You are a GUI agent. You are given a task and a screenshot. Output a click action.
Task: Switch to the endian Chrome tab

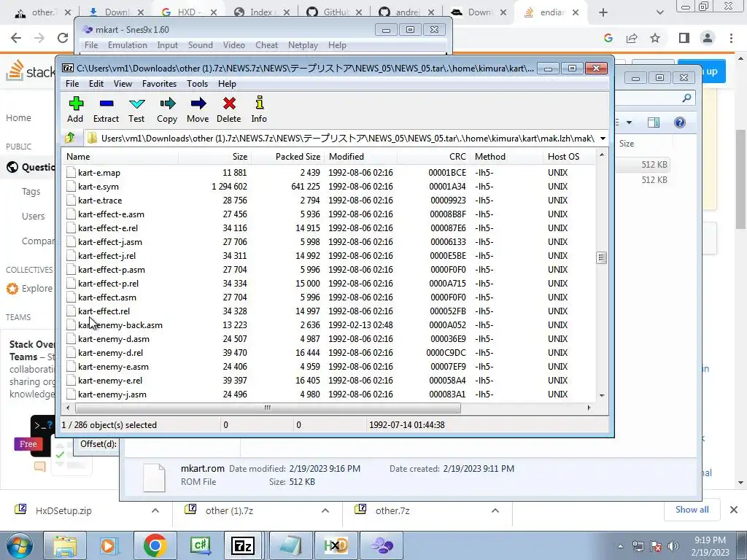[x=551, y=12]
